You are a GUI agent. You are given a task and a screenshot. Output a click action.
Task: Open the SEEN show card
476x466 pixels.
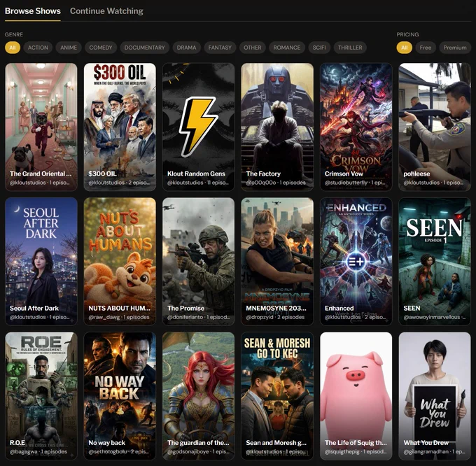[x=435, y=262]
